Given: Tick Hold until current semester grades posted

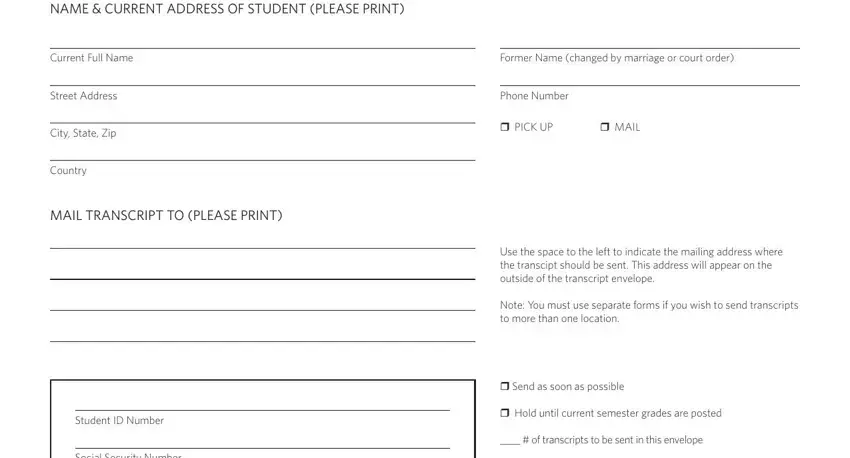Looking at the screenshot, I should [505, 413].
